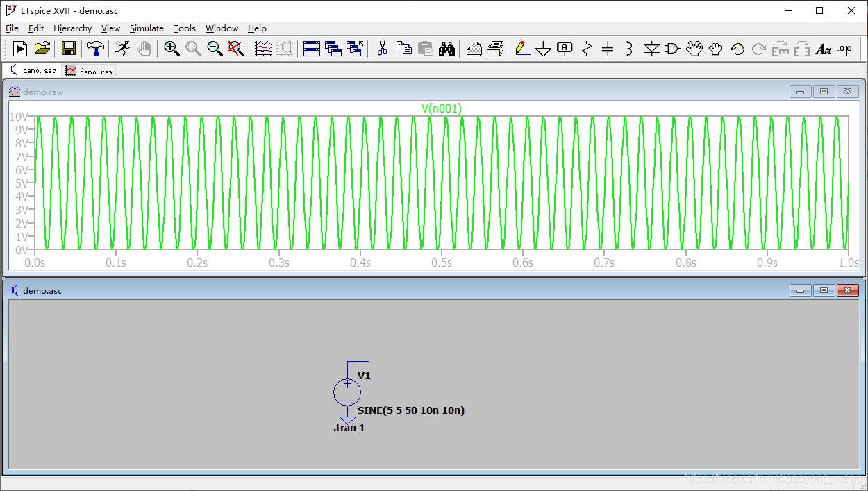Tile windows horizontally icon
Image resolution: width=868 pixels, height=491 pixels.
tap(312, 48)
